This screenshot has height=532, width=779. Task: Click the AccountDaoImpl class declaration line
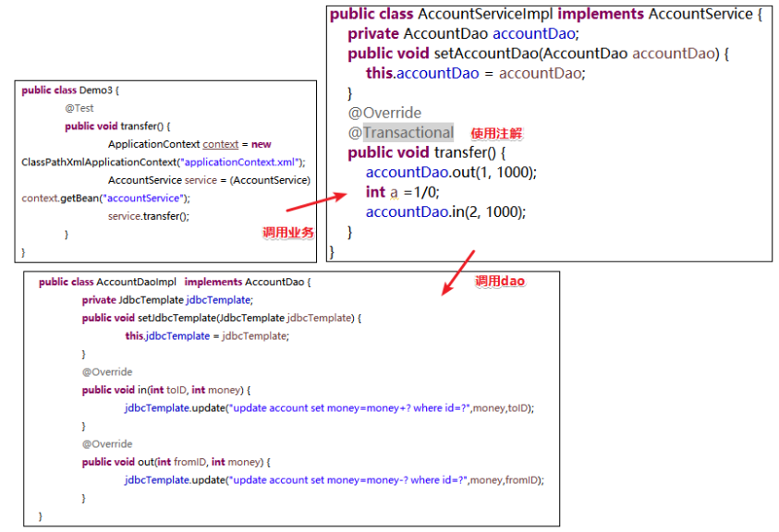175,282
